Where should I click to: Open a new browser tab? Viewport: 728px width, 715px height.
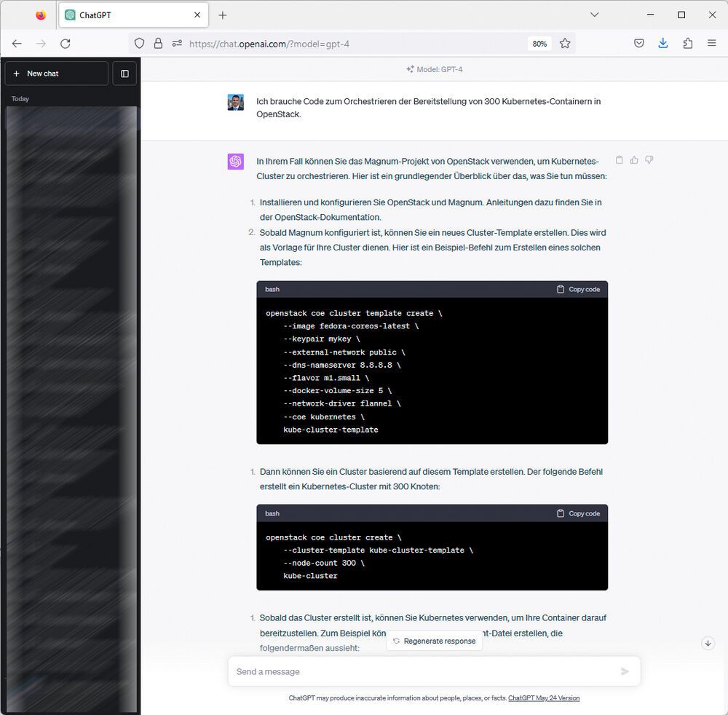[223, 15]
